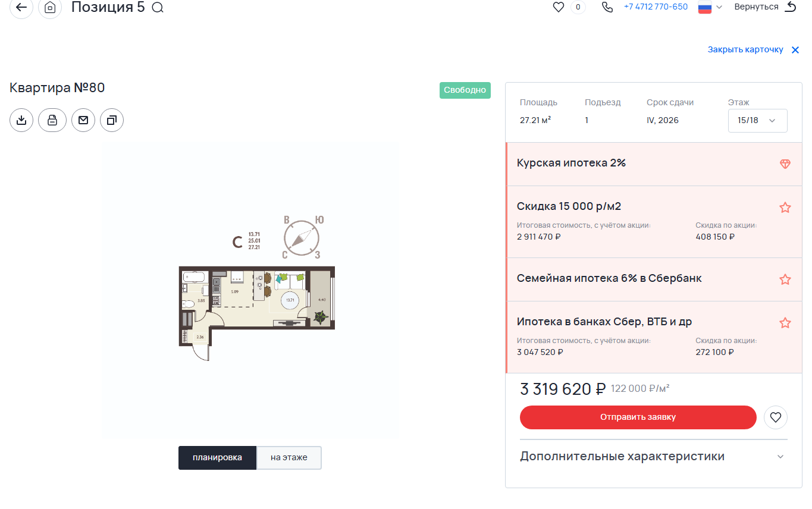Click Отправить заявку button
812x509 pixels.
[638, 417]
